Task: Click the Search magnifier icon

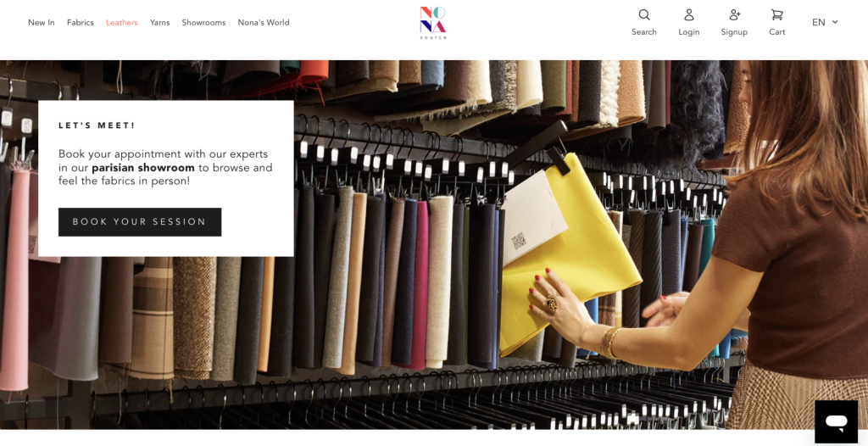Action: pyautogui.click(x=644, y=15)
